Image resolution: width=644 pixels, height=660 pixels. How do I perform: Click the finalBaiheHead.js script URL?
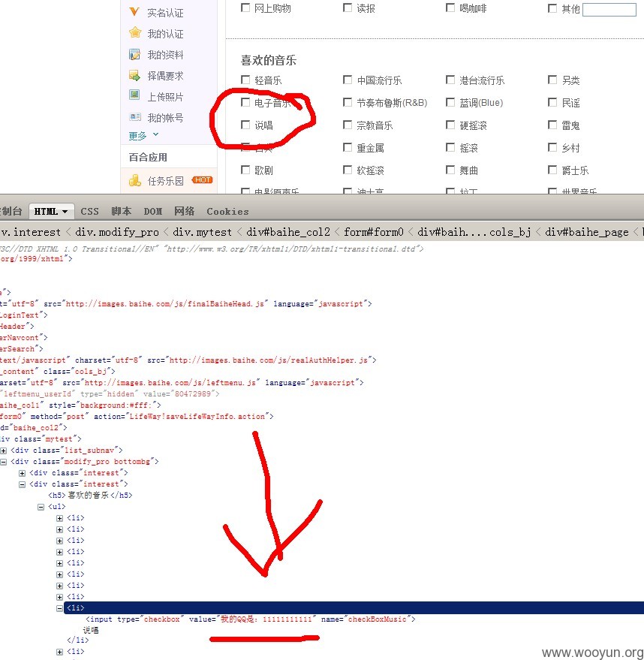165,303
